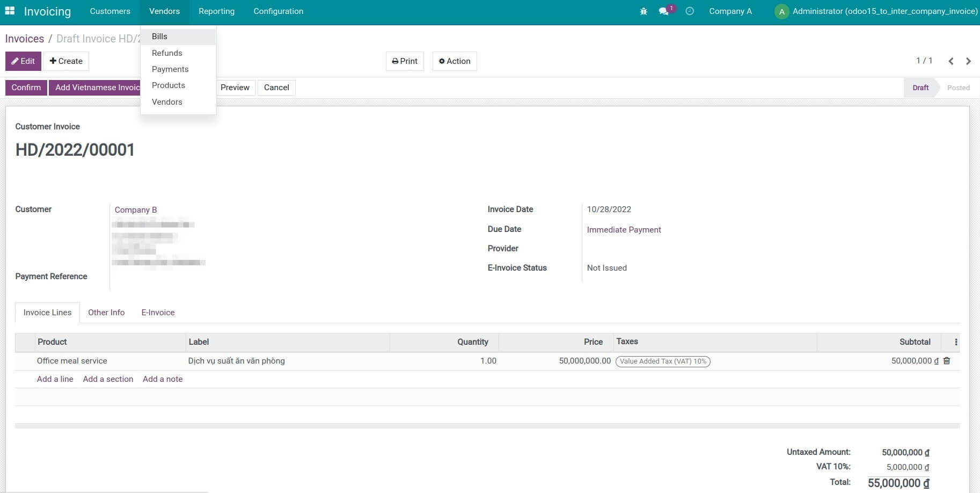Click the debug bug icon
980x493 pixels.
pyautogui.click(x=643, y=11)
